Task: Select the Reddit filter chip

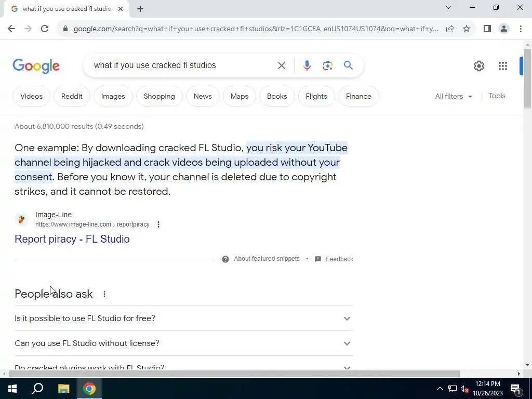Action: (x=72, y=96)
